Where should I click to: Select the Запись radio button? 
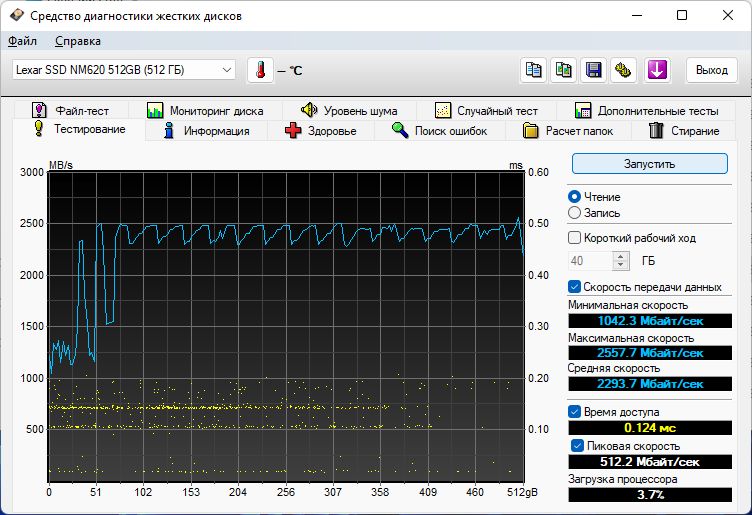coord(574,212)
